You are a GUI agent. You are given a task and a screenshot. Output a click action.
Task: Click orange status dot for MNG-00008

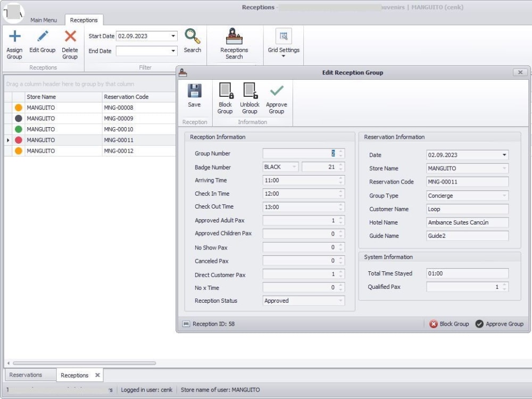18,107
